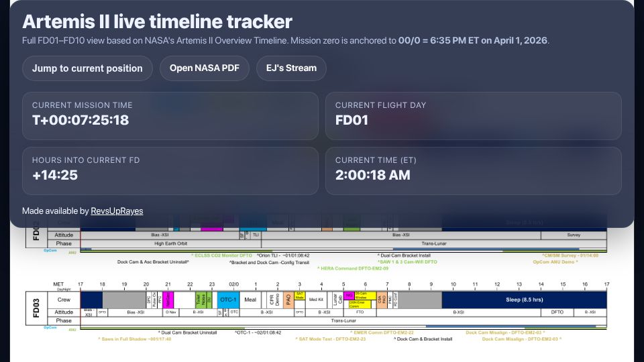This screenshot has height=362, width=644.
Task: Click the SAT Mode Test DFTO-EM2-23 note
Action: pos(331,339)
